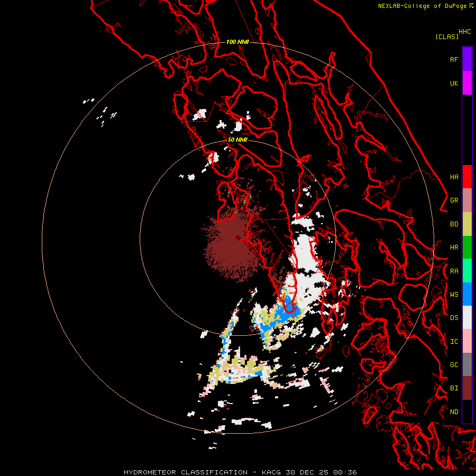Click the UK magenta legend swatch
The image size is (476, 476).
(x=467, y=83)
